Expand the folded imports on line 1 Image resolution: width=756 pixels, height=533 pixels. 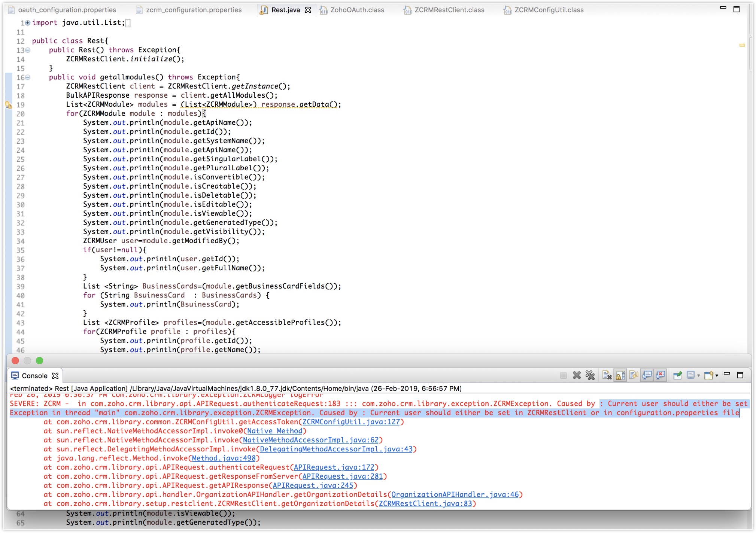coord(28,23)
